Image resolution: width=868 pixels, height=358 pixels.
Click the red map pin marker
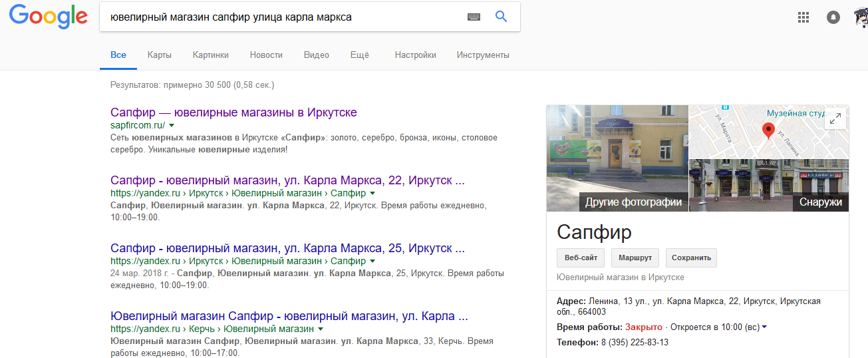pyautogui.click(x=768, y=131)
